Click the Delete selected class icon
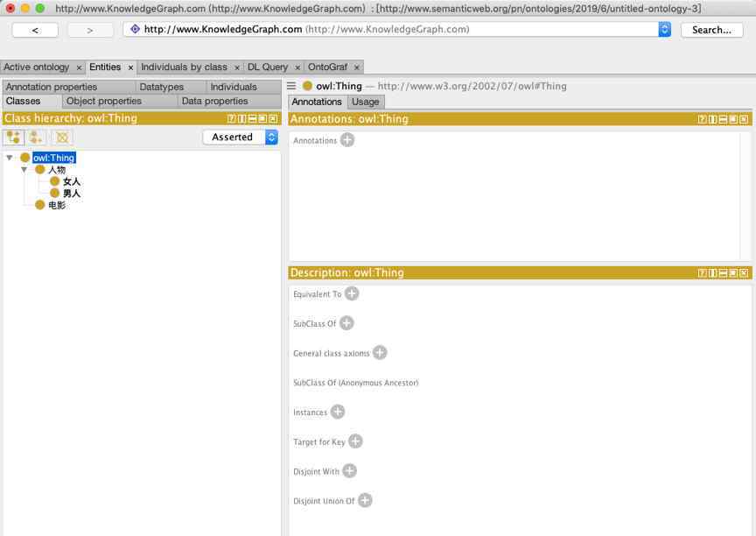756x536 pixels. click(62, 138)
